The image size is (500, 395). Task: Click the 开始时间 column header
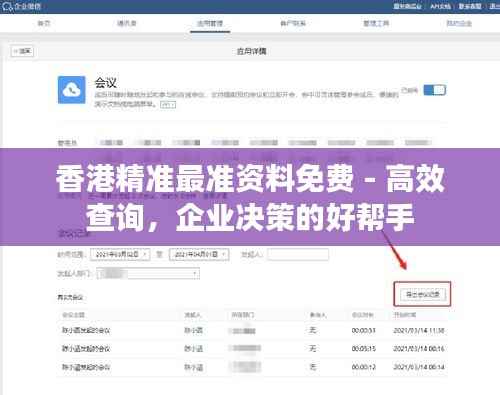[x=405, y=315]
